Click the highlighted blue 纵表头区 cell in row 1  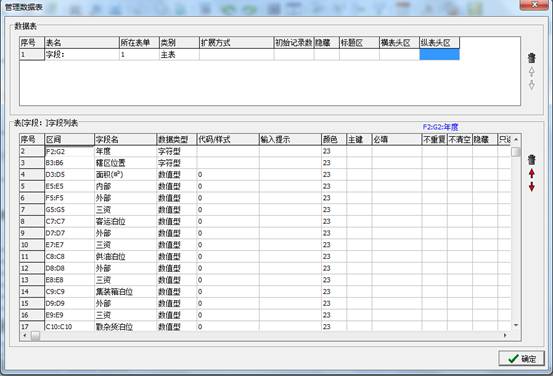click(x=439, y=55)
